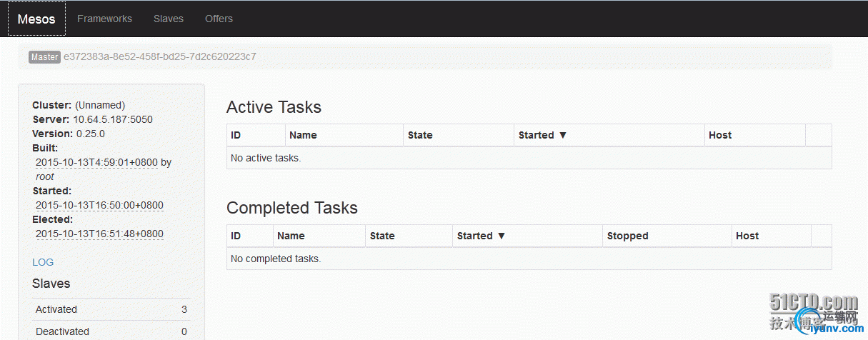
Task: Sort Completed Tasks by Name column
Action: [x=319, y=236]
